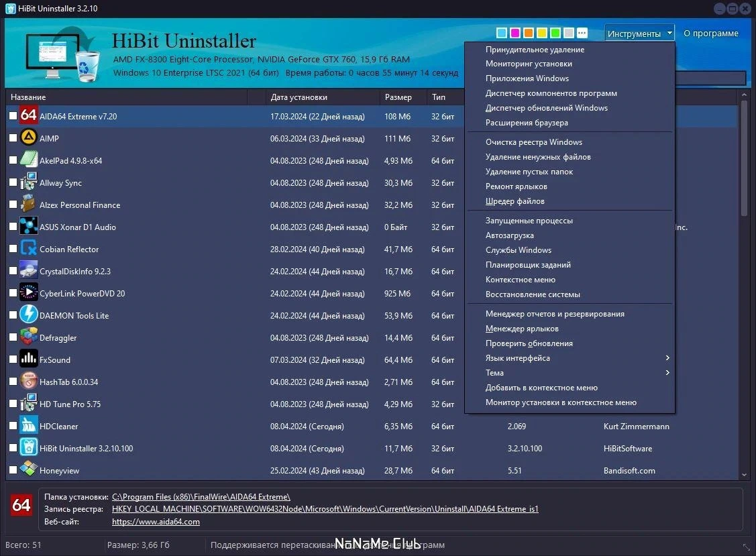The width and height of the screenshot is (756, 556).
Task: Expand the Язык интерфейса submenu
Action: [x=570, y=357]
